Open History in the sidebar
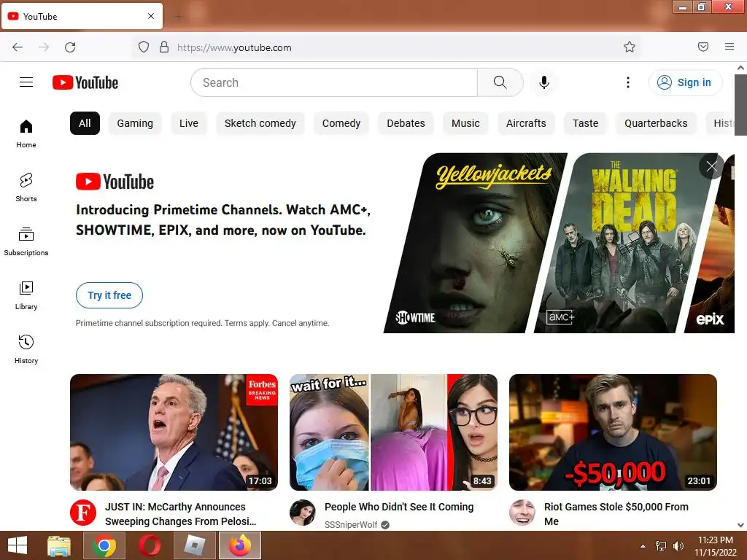This screenshot has height=560, width=747. coord(26,349)
